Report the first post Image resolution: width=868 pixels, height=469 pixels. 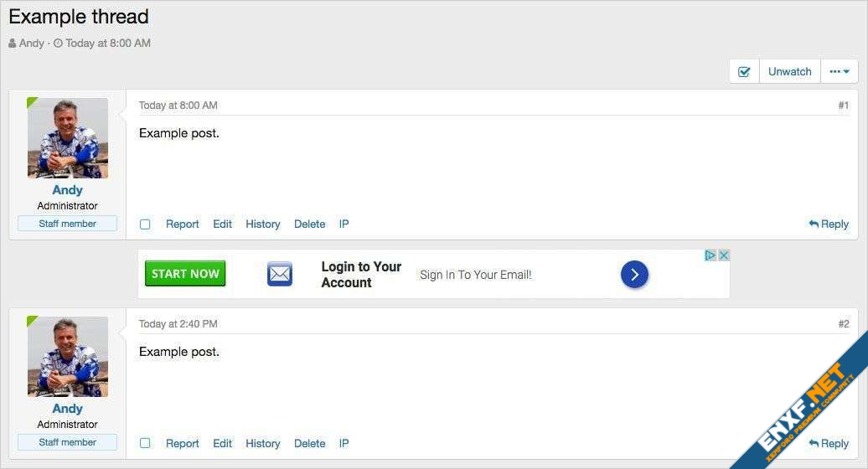coord(182,224)
